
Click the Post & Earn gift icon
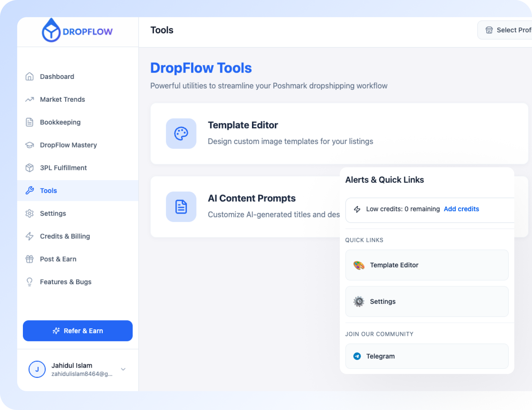[x=29, y=259]
